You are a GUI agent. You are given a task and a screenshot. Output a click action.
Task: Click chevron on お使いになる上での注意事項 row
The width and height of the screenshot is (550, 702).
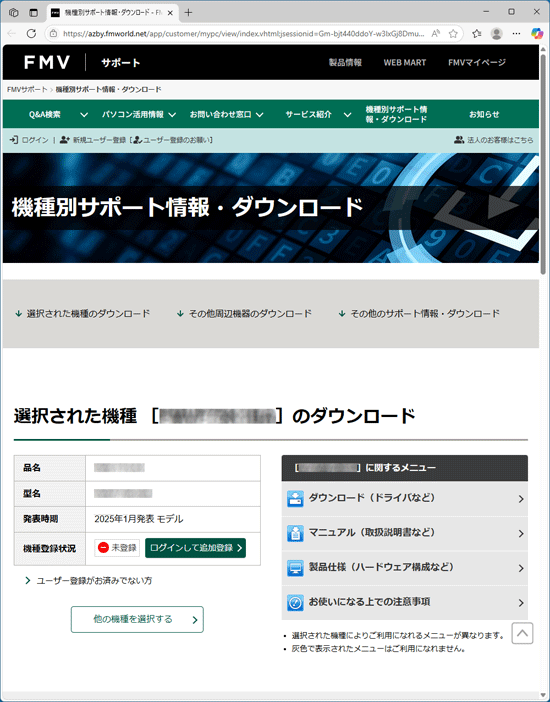pyautogui.click(x=520, y=603)
